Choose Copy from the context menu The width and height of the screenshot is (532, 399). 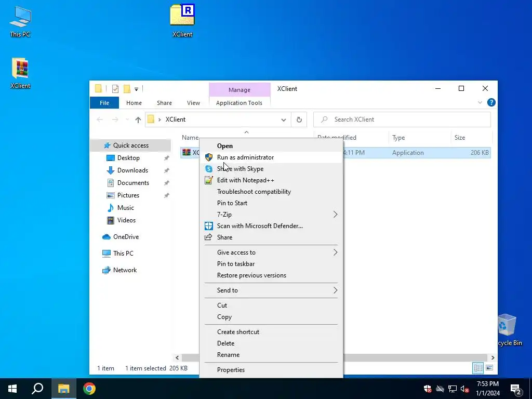tap(271, 317)
